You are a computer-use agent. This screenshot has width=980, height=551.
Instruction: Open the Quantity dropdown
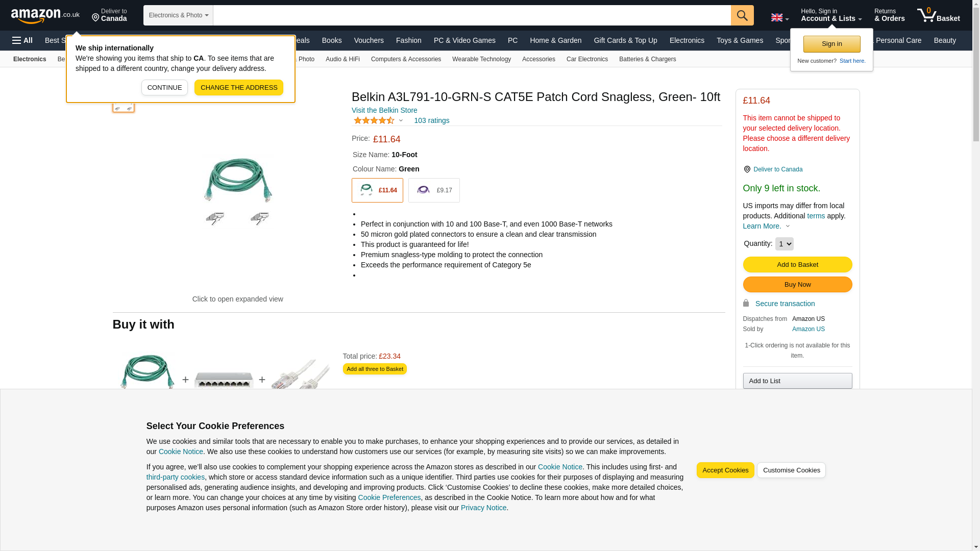[x=784, y=244]
